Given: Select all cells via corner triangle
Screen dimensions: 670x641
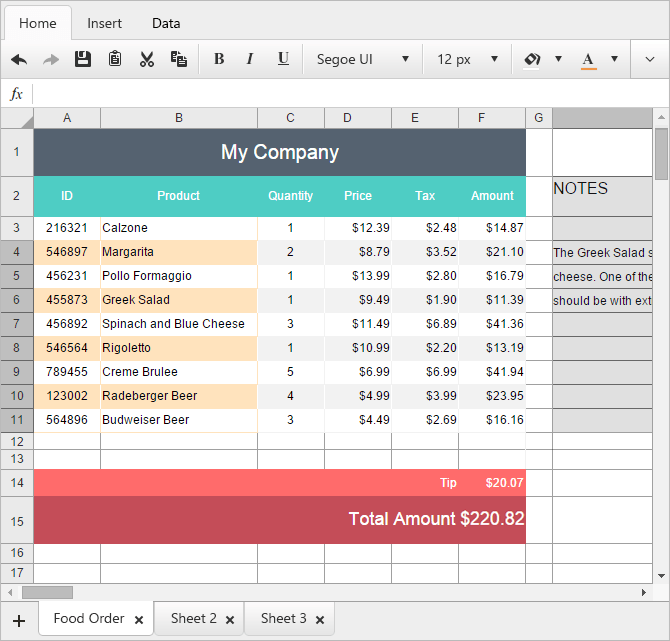Looking at the screenshot, I should pos(17,118).
